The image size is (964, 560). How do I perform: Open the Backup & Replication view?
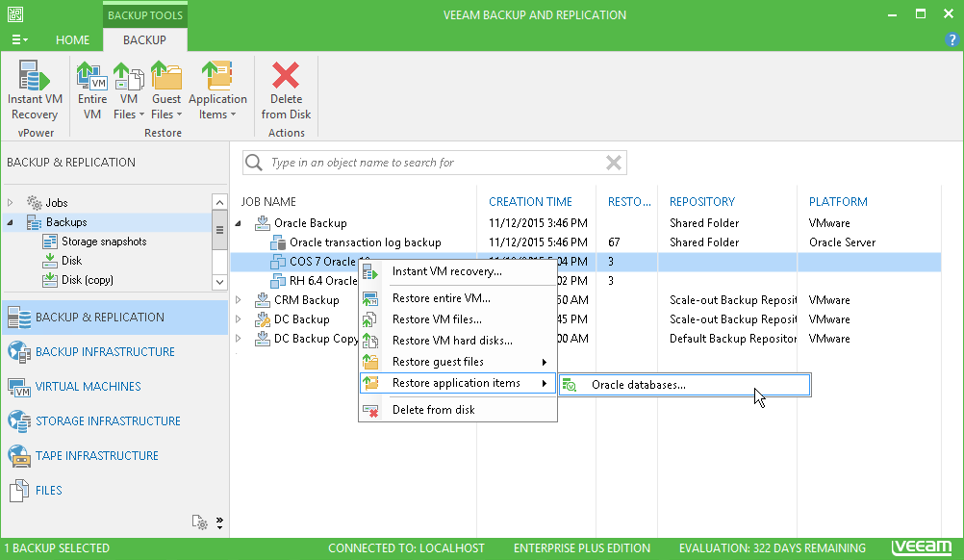[114, 318]
